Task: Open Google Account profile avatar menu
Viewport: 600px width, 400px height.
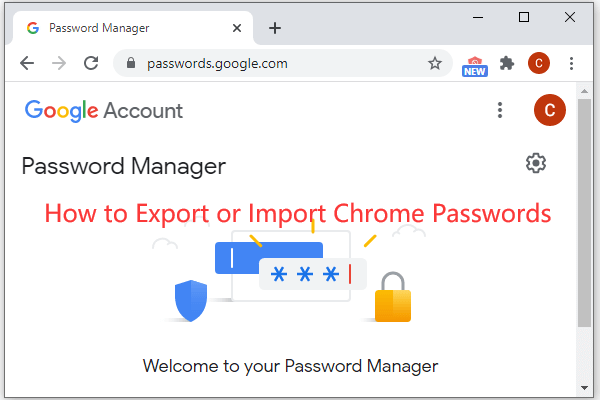Action: tap(549, 110)
